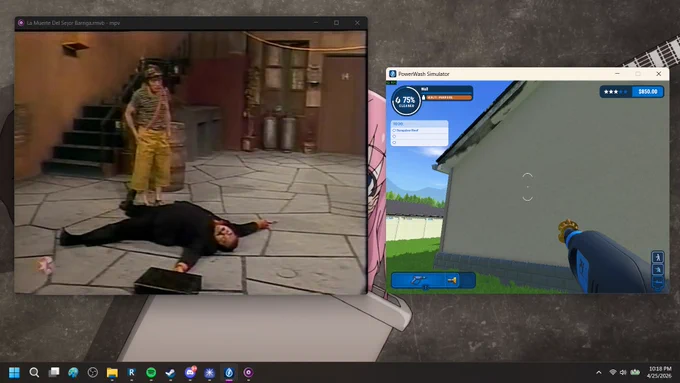The image size is (680, 383).
Task: Launch the globe browser icon in the taskbar
Action: point(73,372)
